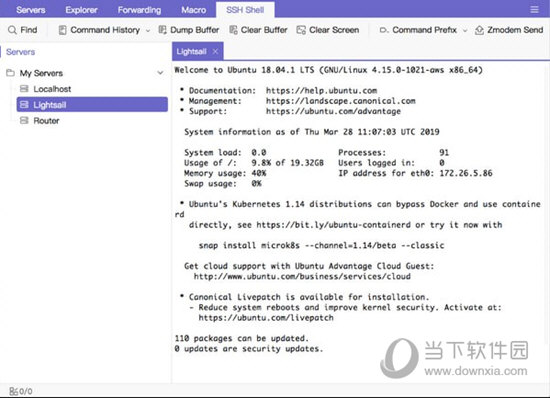Click the Localhost server icon

click(x=24, y=89)
